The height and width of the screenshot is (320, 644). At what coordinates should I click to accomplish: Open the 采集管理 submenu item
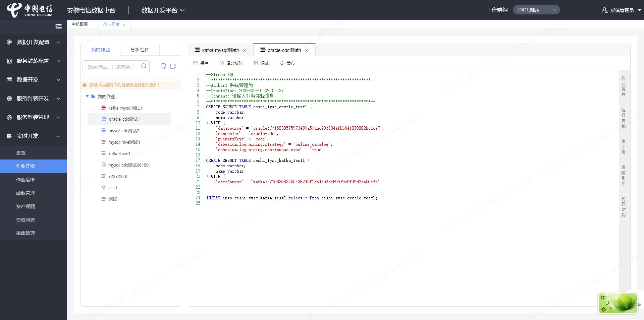pyautogui.click(x=34, y=233)
